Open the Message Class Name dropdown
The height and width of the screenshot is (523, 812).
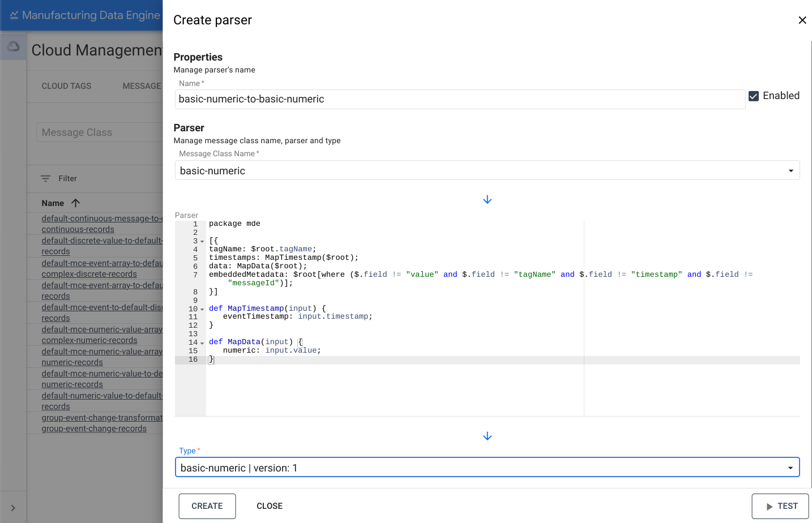[791, 169]
